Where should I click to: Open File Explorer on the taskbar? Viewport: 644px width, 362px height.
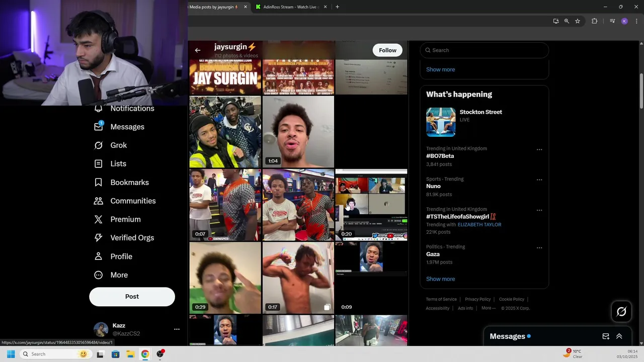coord(130,354)
